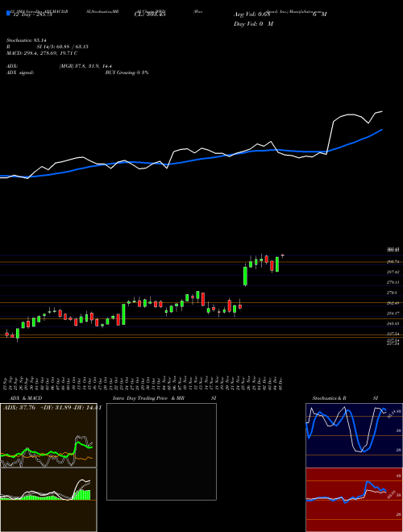Click the tall green gap-up candlestick
Viewport: 403px width, 532px height.
tap(245, 276)
